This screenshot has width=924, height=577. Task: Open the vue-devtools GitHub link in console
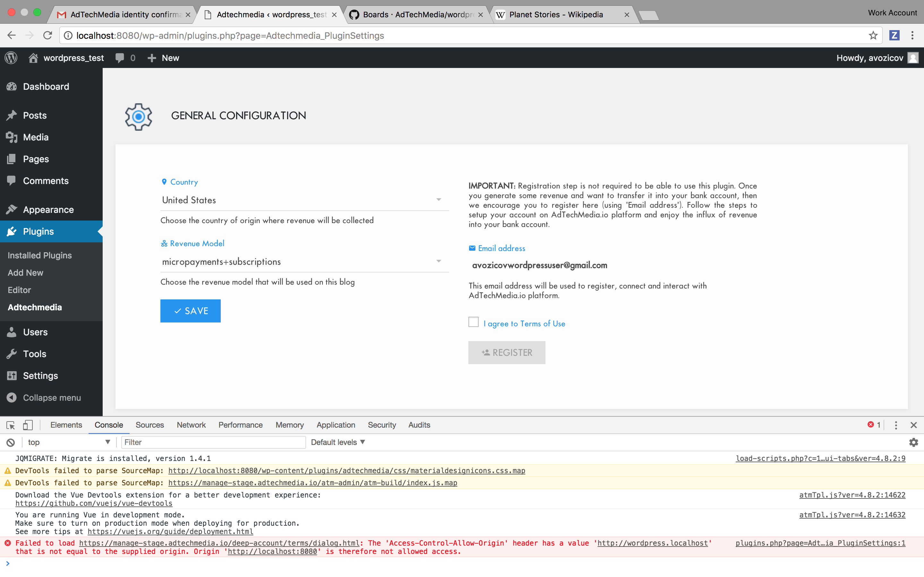tap(94, 503)
